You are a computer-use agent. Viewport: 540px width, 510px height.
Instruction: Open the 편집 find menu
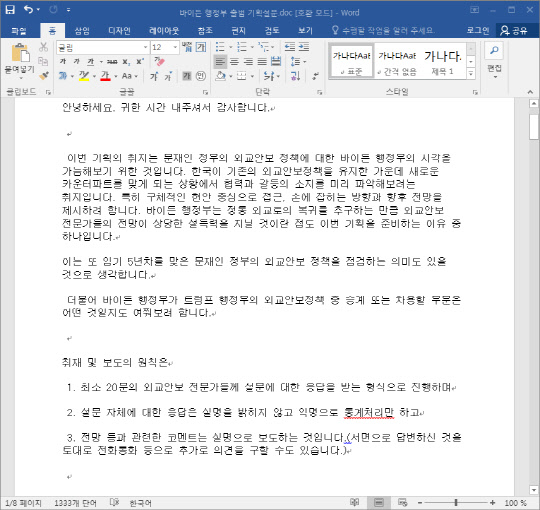point(494,60)
